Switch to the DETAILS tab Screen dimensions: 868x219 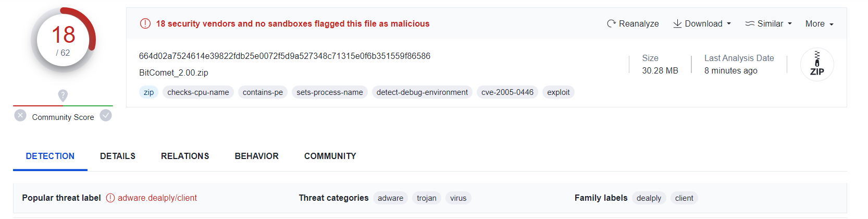pyautogui.click(x=118, y=156)
